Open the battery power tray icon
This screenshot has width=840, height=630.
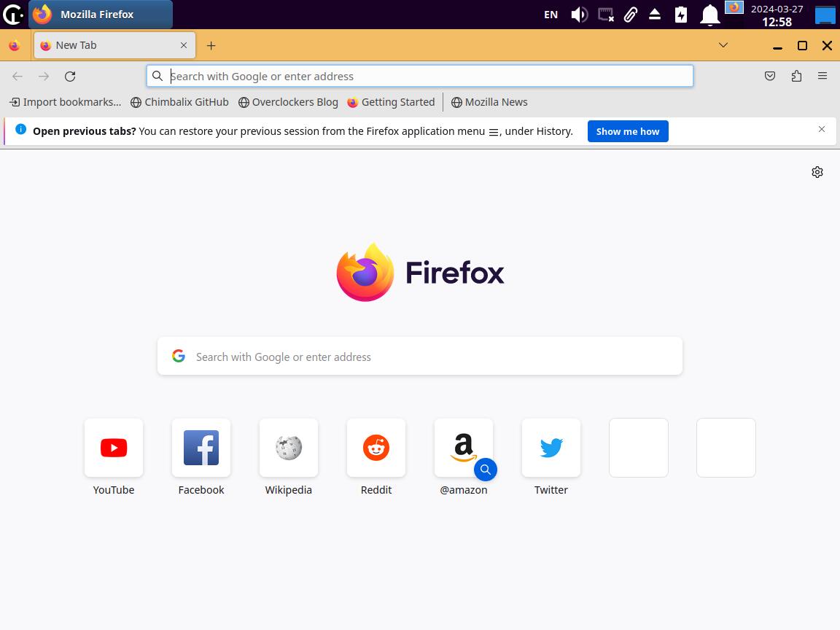click(x=681, y=15)
